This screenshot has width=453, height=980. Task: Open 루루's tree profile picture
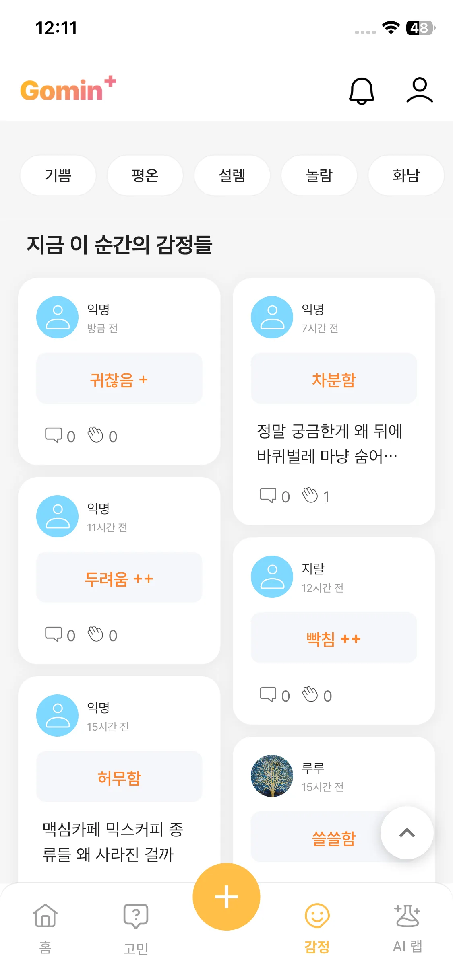pyautogui.click(x=272, y=776)
